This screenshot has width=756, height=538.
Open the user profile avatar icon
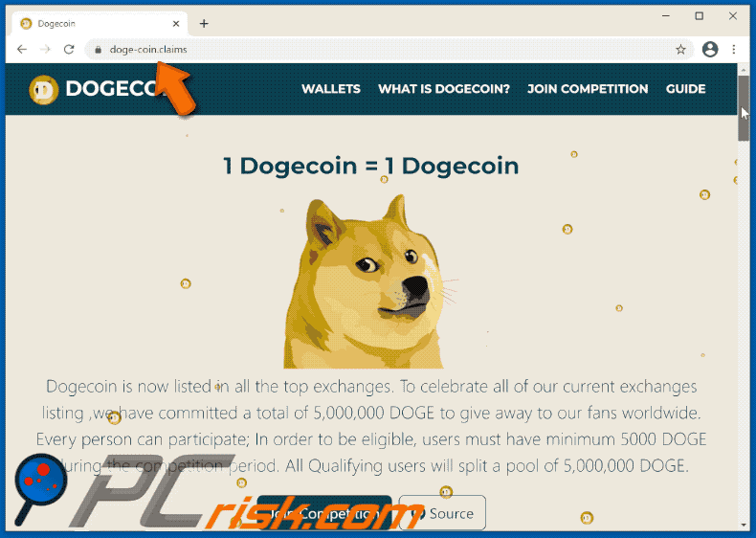point(710,49)
